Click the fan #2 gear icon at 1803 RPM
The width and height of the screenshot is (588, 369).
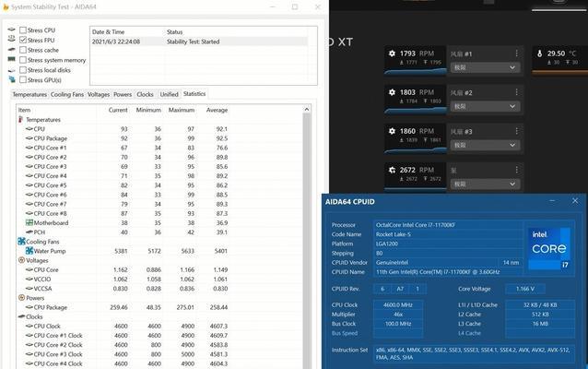[392, 92]
